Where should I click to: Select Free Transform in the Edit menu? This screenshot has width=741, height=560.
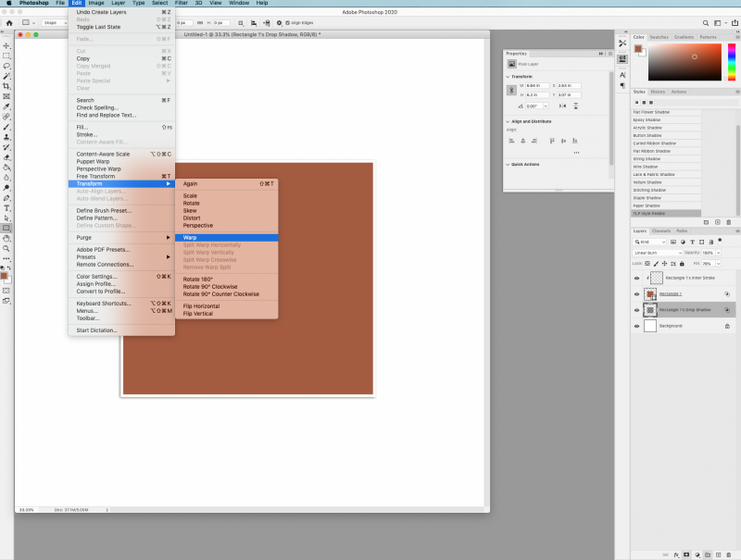tap(122, 176)
